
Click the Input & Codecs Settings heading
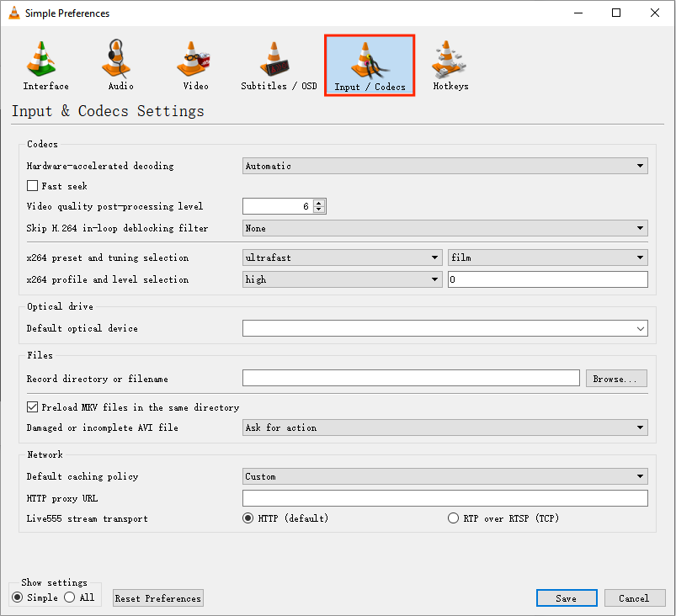(x=108, y=111)
